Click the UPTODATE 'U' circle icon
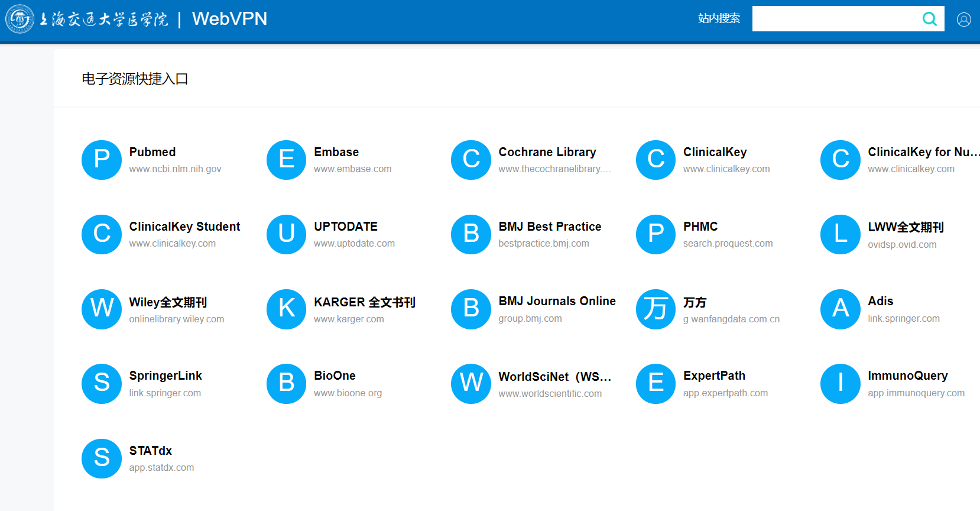980x511 pixels. click(286, 234)
